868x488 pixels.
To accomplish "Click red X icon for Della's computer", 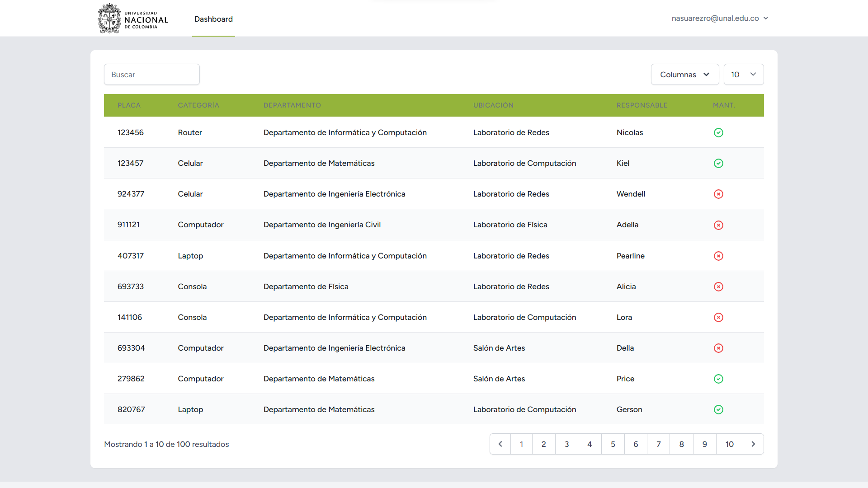I will point(718,348).
